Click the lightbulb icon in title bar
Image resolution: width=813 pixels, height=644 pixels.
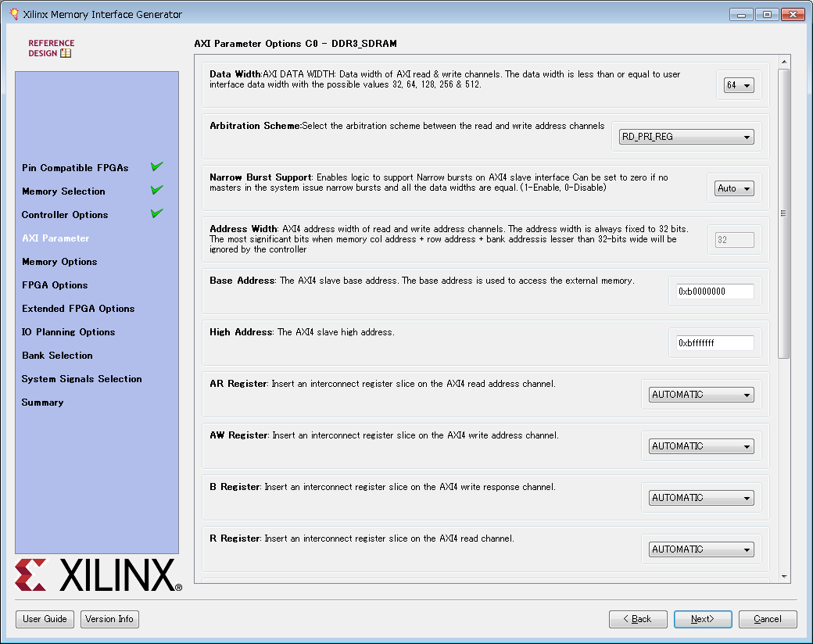coord(13,14)
